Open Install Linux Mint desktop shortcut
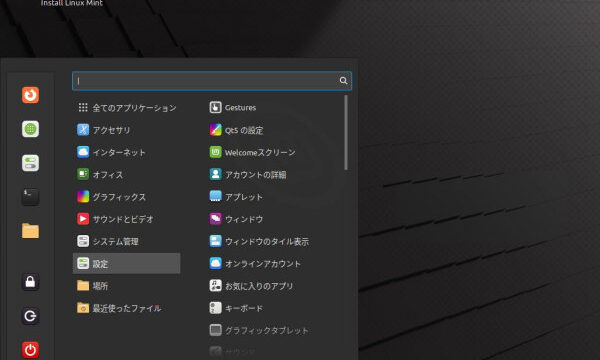 (72, 3)
